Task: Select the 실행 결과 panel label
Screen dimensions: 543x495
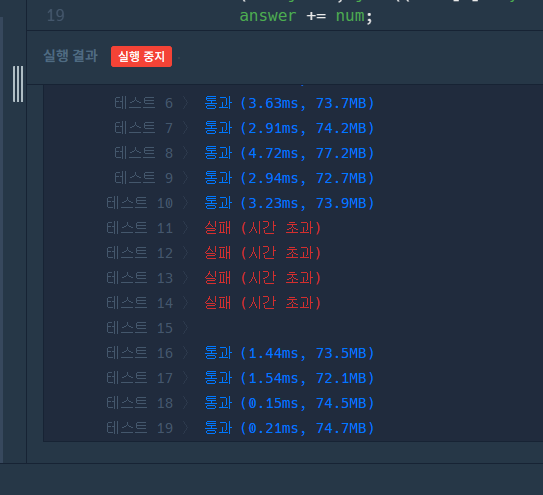Action: point(71,56)
